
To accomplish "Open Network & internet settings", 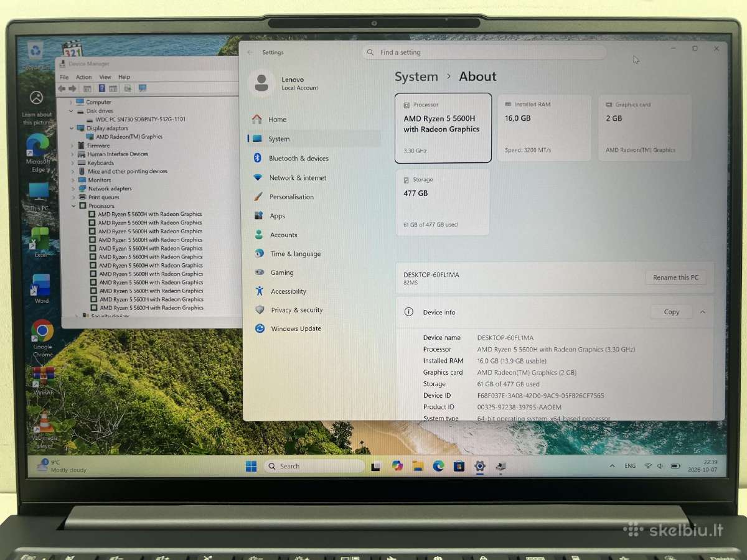I will (290, 177).
